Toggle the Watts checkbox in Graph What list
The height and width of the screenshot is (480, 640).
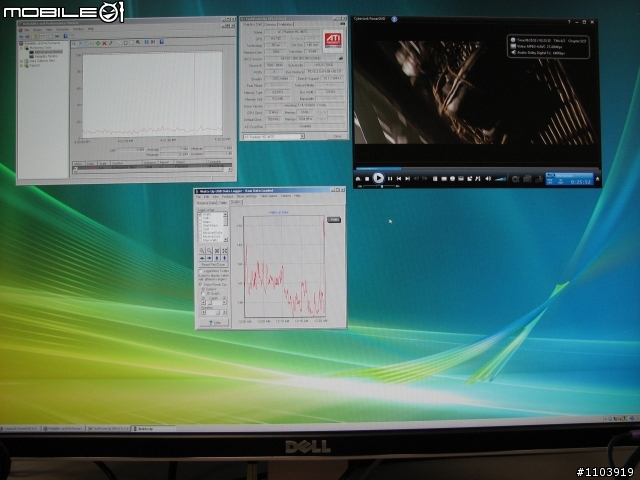coord(200,214)
